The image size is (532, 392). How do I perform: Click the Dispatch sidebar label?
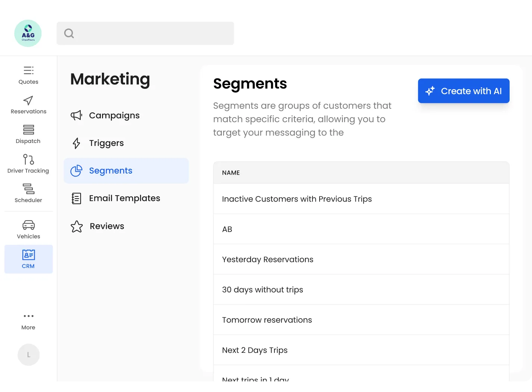tap(28, 141)
